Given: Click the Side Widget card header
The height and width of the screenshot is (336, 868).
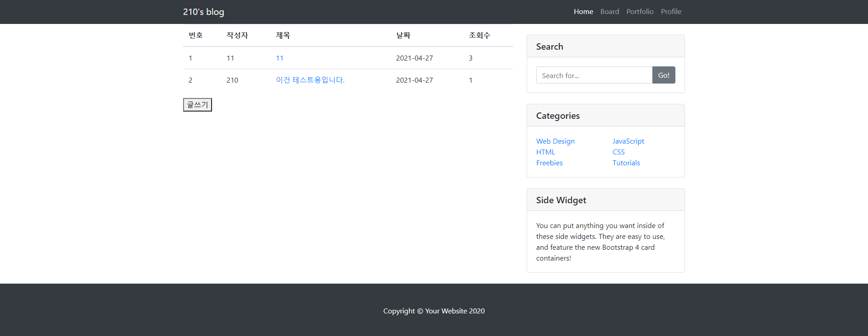Looking at the screenshot, I should 606,200.
